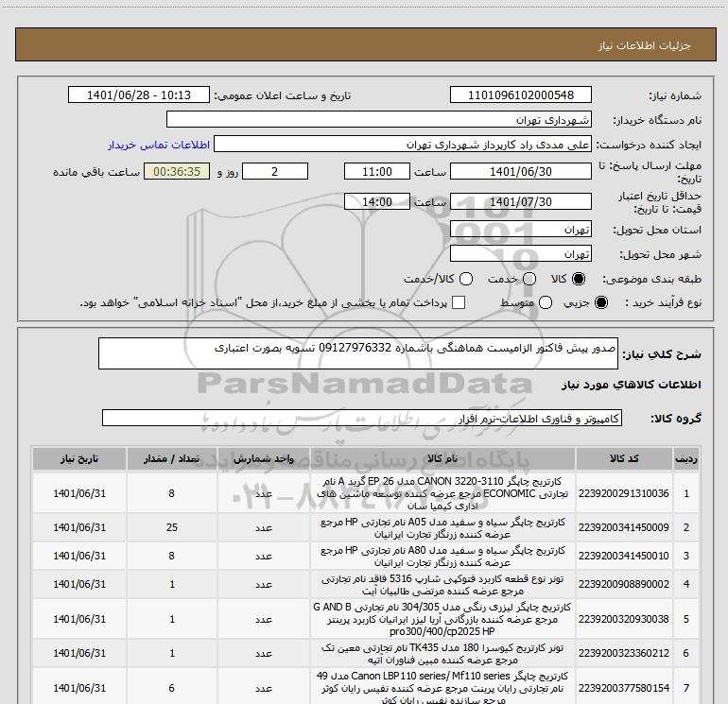This screenshot has width=728, height=704.
Task: Click the ردیف column header
Action: click(x=685, y=458)
